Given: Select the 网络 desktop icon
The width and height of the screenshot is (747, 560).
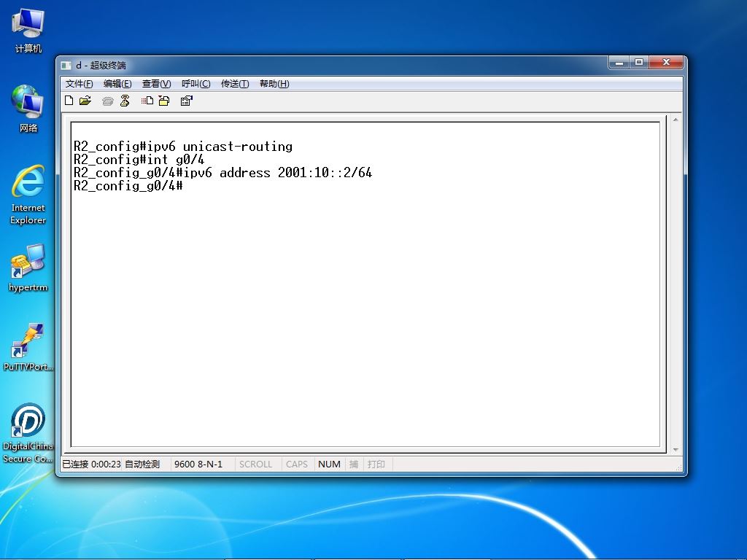Looking at the screenshot, I should pyautogui.click(x=28, y=109).
